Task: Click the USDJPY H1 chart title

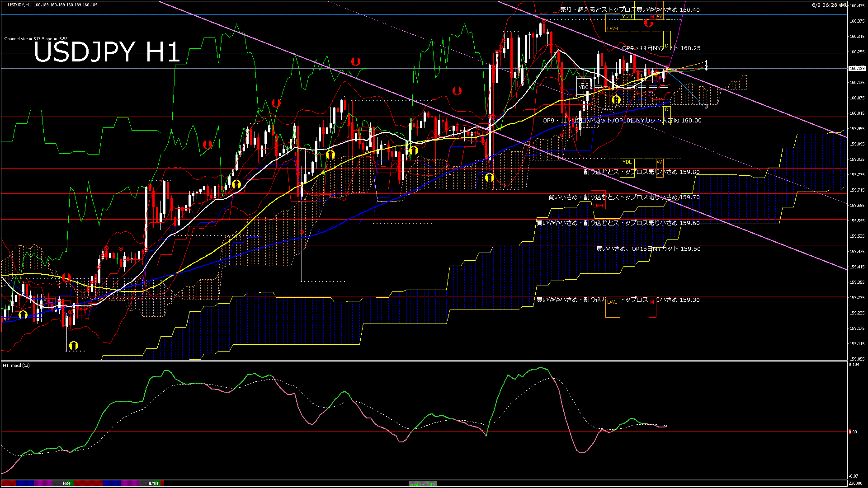Action: pos(107,52)
